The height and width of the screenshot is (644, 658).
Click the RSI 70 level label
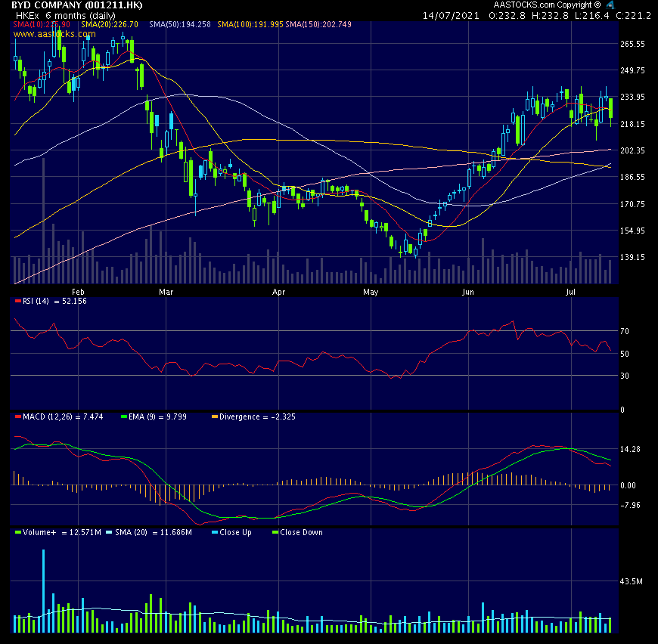pyautogui.click(x=625, y=331)
